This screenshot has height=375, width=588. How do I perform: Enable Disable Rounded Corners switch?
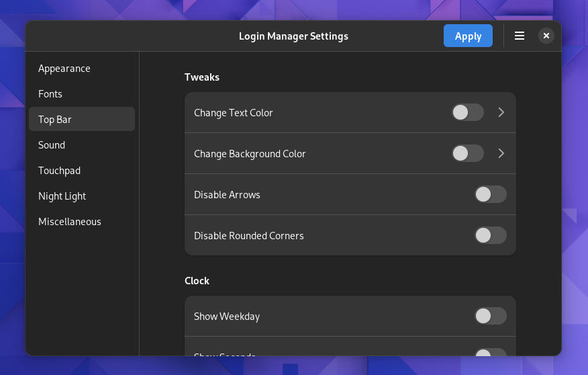tap(490, 236)
